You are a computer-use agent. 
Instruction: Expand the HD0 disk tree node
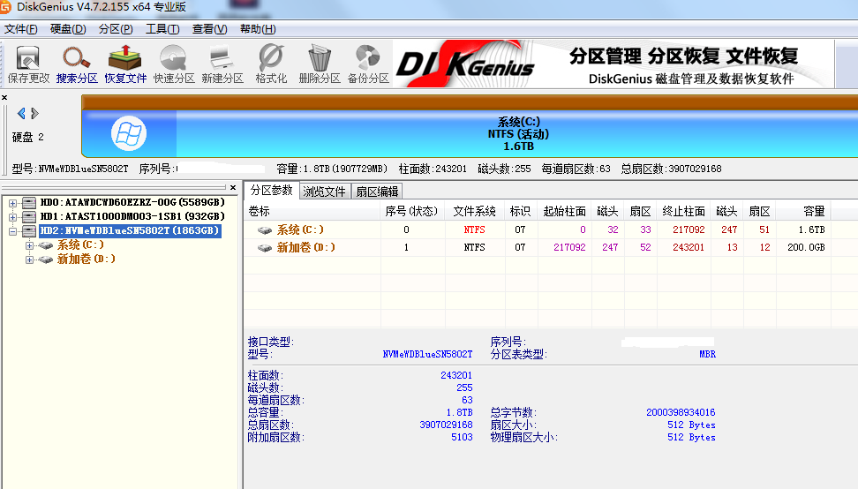coord(12,203)
